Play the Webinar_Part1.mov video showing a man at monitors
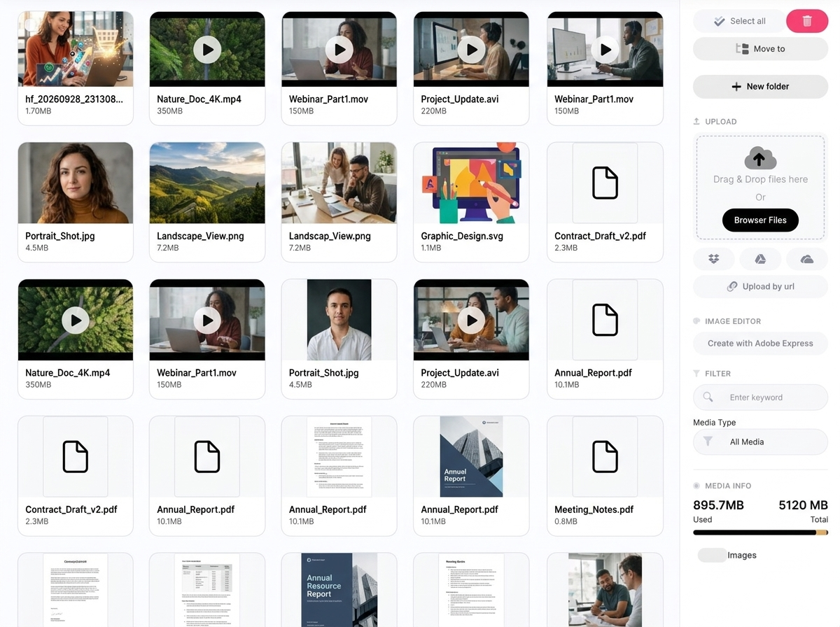 point(605,50)
